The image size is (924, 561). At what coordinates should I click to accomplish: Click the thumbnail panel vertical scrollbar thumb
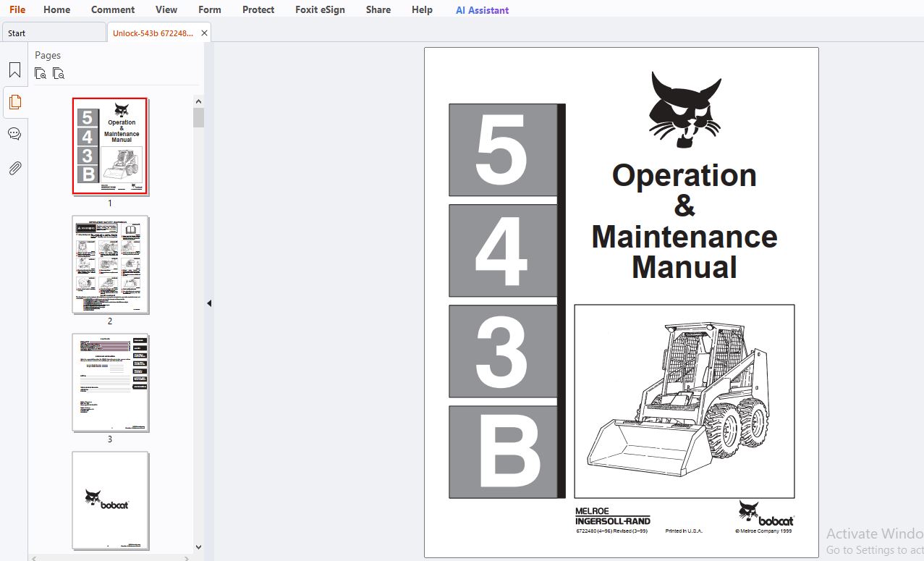click(199, 117)
